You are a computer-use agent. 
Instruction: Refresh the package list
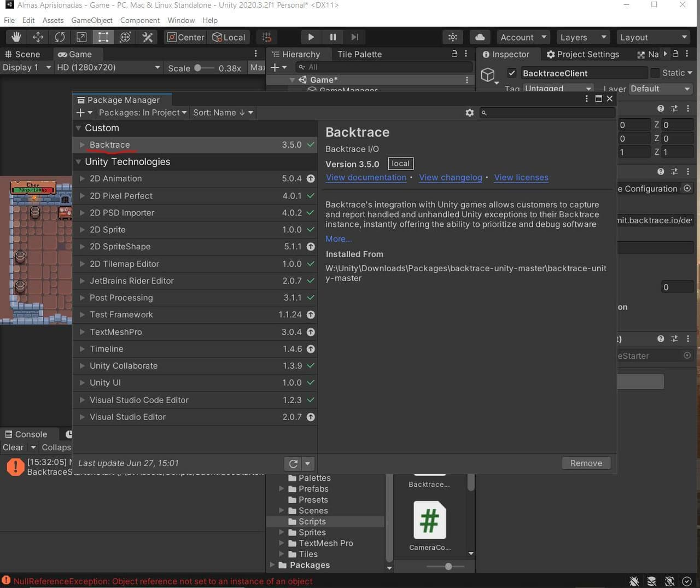point(293,464)
